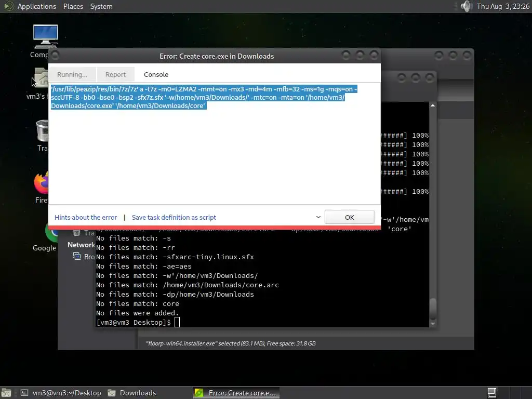Click the clock showing Thu Aug 3, 23:26
The image size is (532, 399).
[x=503, y=6]
